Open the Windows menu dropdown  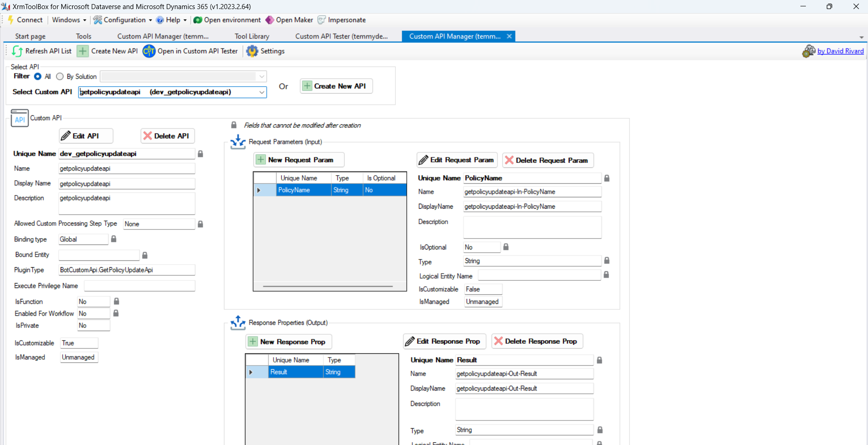click(69, 20)
